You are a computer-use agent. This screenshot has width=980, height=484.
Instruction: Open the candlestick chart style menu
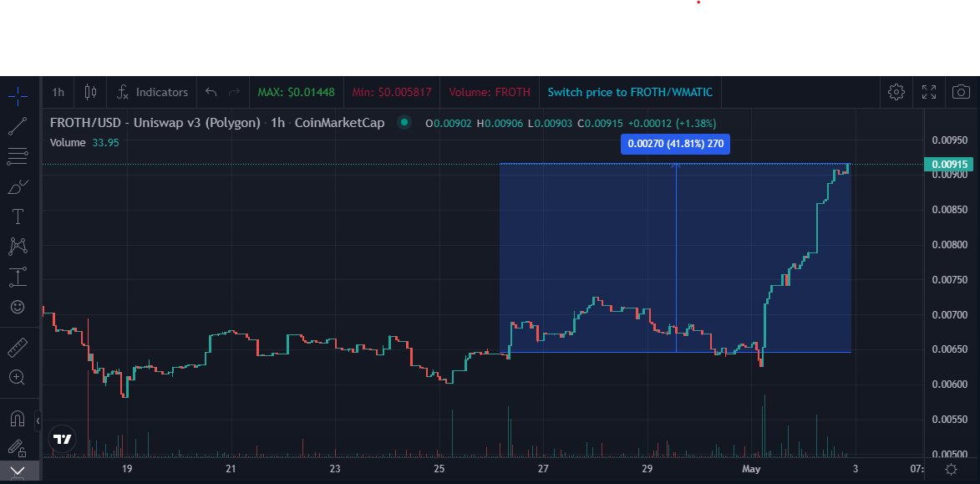coord(90,93)
